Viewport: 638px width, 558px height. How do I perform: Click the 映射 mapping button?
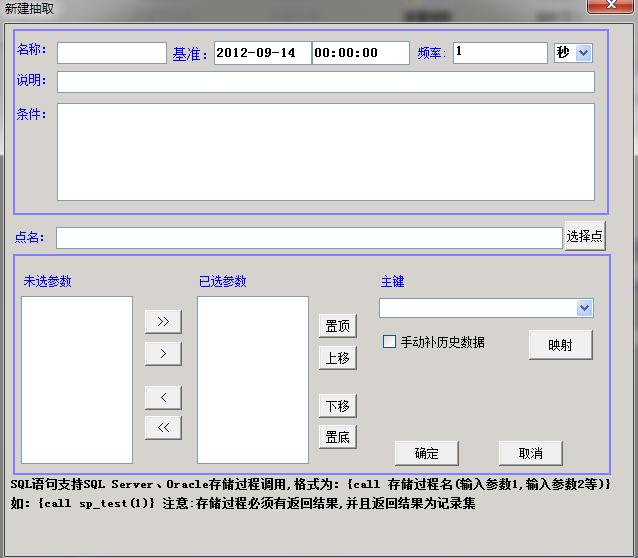click(x=560, y=345)
